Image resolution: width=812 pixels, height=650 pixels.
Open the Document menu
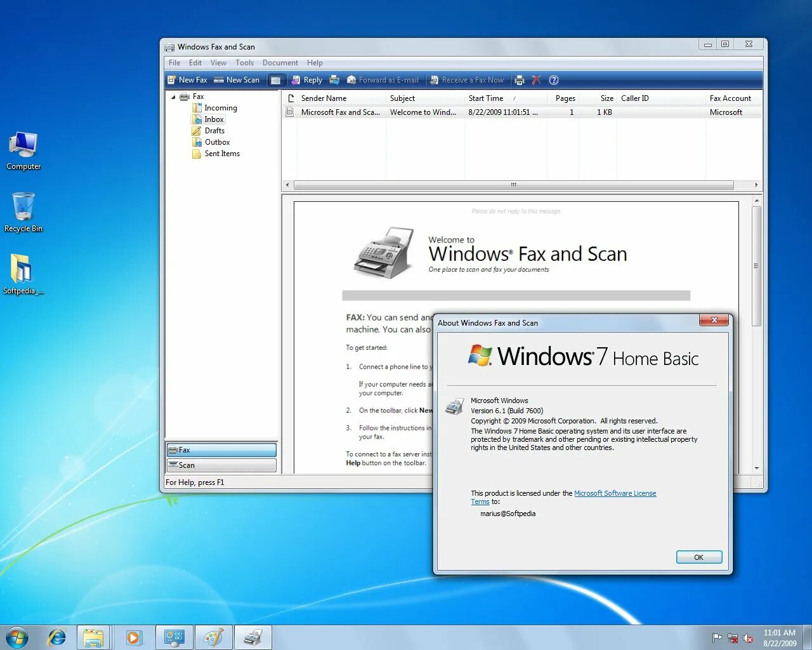(280, 63)
